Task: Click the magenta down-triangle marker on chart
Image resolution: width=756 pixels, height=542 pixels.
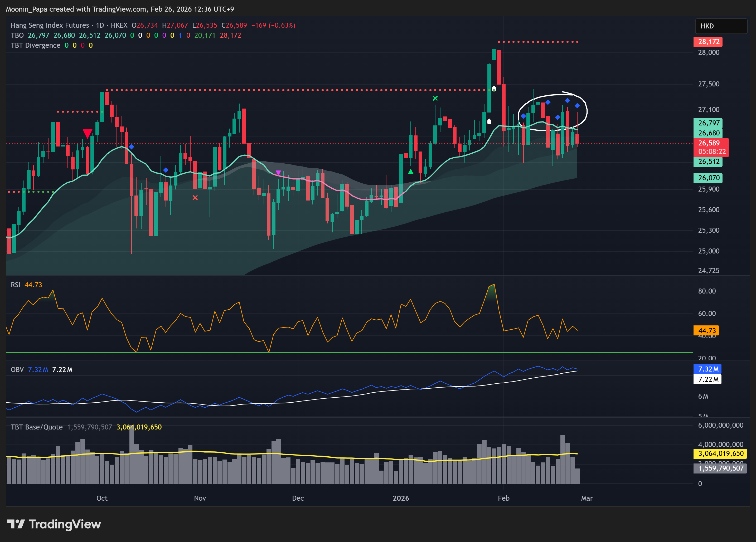Action: [x=278, y=173]
